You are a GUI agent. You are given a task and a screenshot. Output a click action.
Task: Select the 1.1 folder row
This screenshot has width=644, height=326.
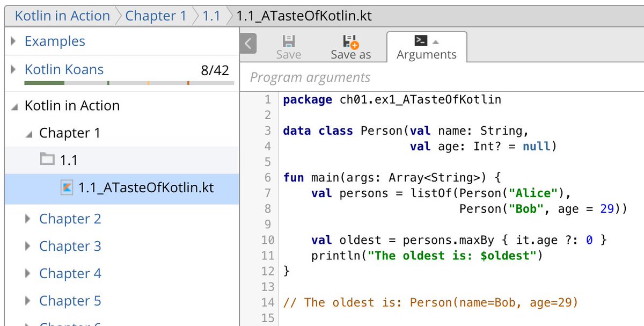122,159
